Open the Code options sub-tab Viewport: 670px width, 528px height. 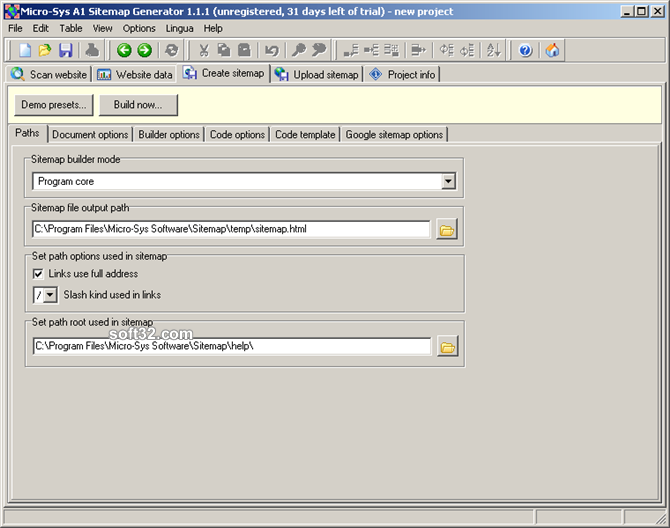tap(237, 135)
